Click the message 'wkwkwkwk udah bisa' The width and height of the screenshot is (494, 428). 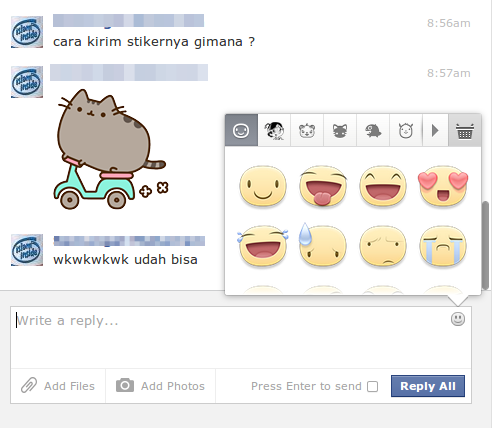125,259
